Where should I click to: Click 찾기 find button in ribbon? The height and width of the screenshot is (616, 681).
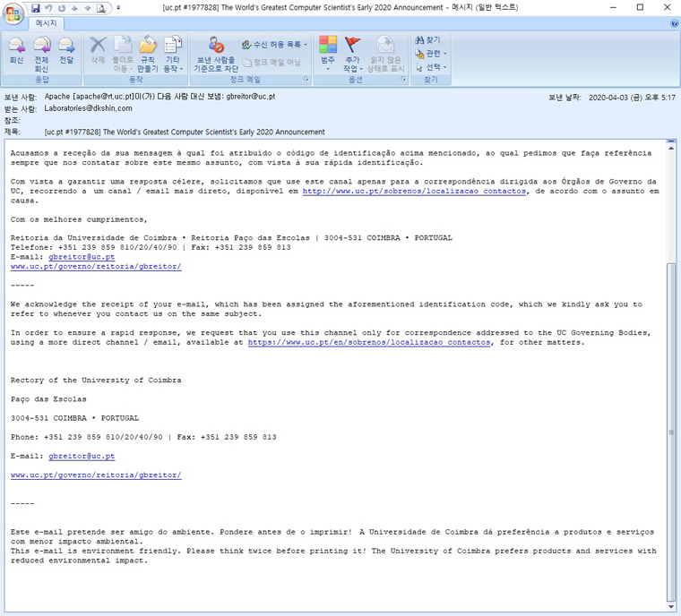coord(428,40)
